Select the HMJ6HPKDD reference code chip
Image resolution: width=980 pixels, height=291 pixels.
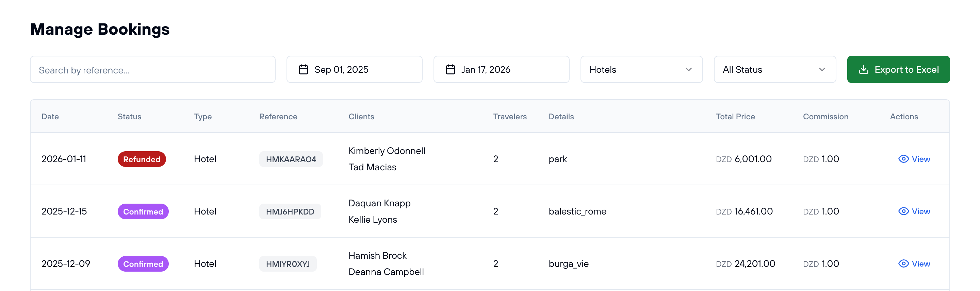point(290,211)
